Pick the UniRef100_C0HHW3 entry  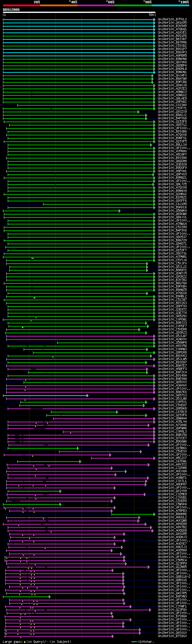tap(172, 349)
